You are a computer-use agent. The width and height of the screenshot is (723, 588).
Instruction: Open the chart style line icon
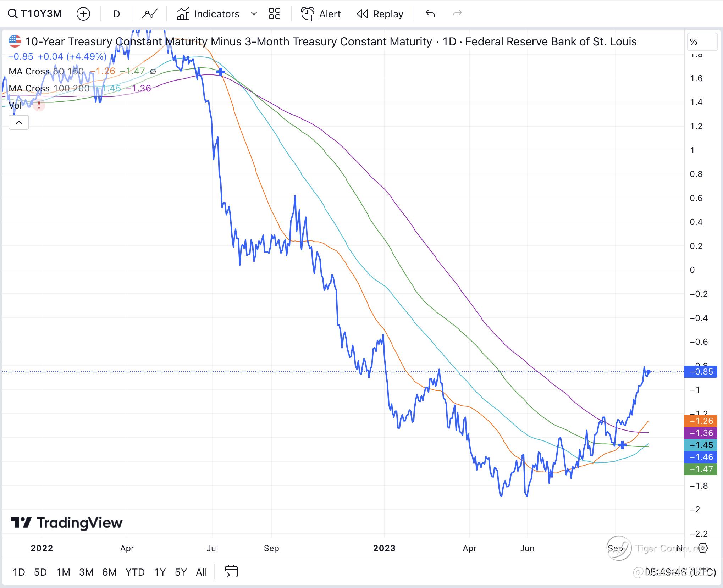click(149, 14)
